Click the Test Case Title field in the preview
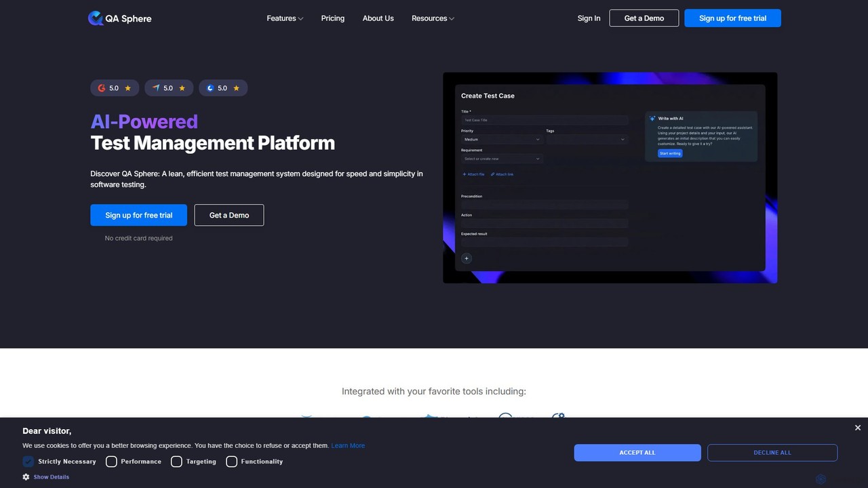 tap(545, 120)
